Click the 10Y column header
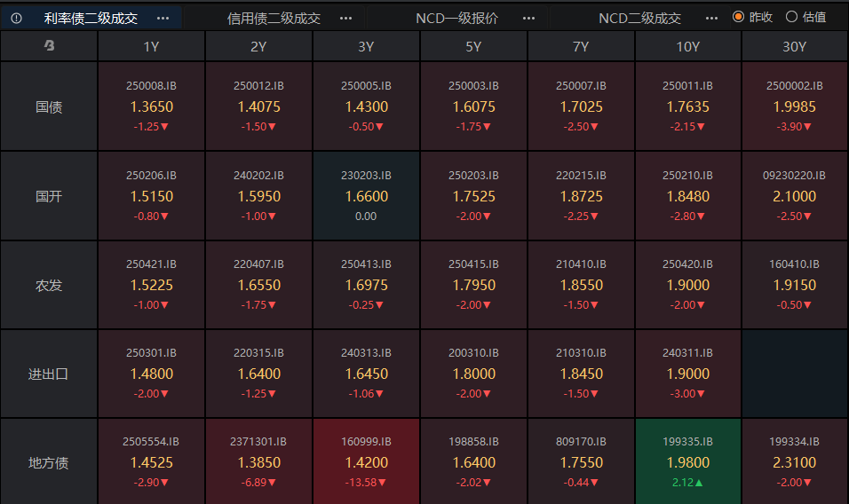This screenshot has height=504, width=849. [687, 47]
